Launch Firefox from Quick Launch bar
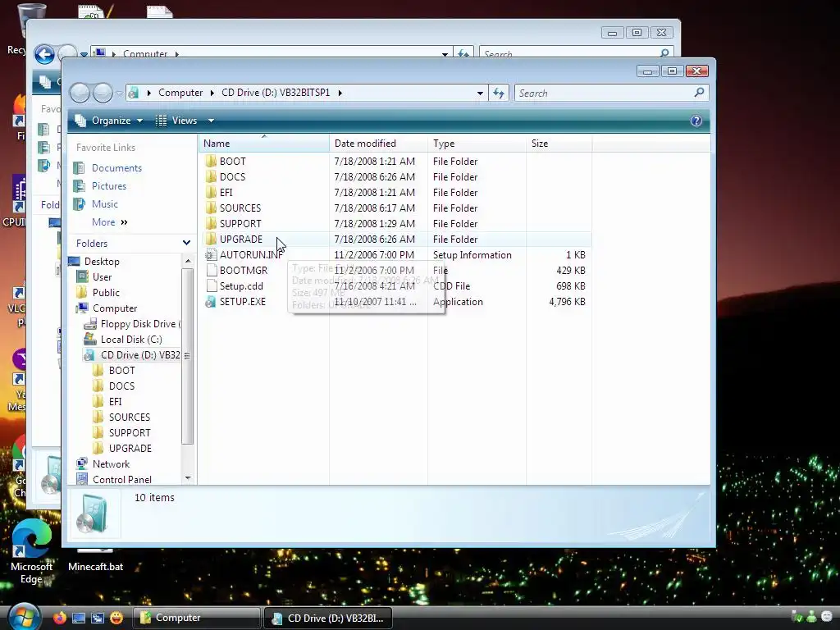This screenshot has width=840, height=630. [x=59, y=618]
